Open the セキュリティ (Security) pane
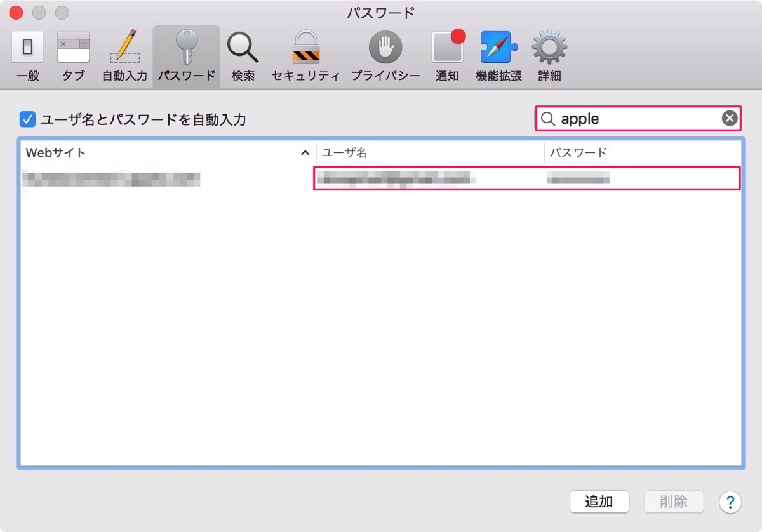 (x=306, y=55)
